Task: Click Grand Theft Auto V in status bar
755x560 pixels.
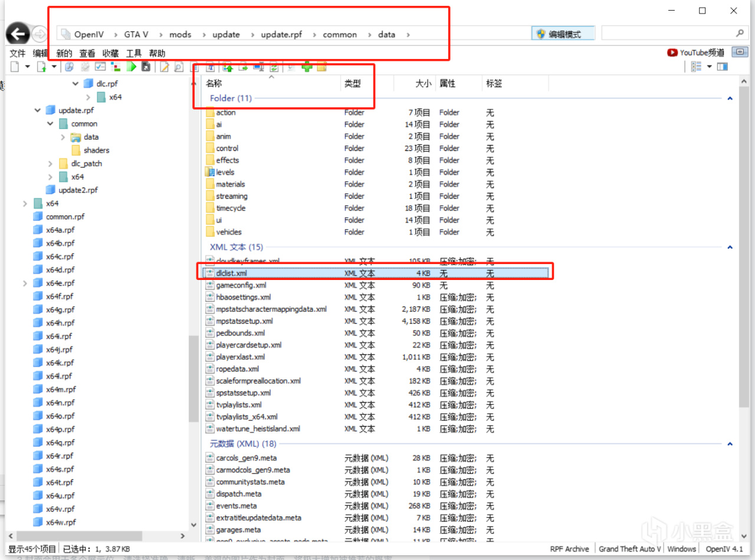Action: coord(629,549)
